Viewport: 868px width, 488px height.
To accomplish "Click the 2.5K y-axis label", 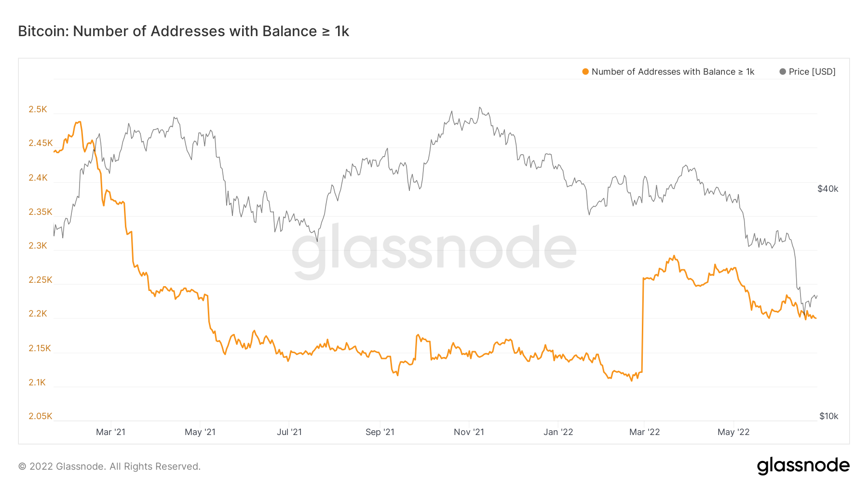I will [38, 109].
